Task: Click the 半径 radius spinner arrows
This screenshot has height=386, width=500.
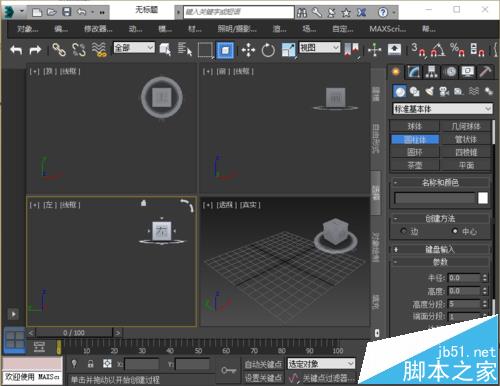Action: (x=485, y=278)
